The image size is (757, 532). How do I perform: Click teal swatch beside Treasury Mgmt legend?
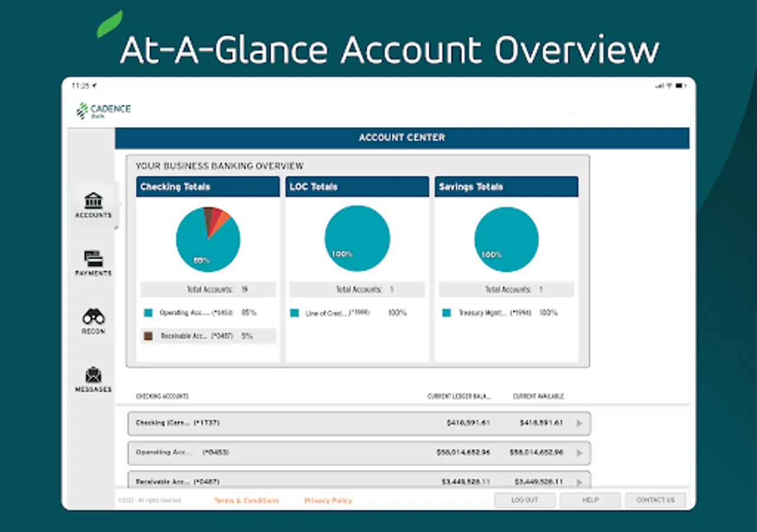pyautogui.click(x=447, y=313)
